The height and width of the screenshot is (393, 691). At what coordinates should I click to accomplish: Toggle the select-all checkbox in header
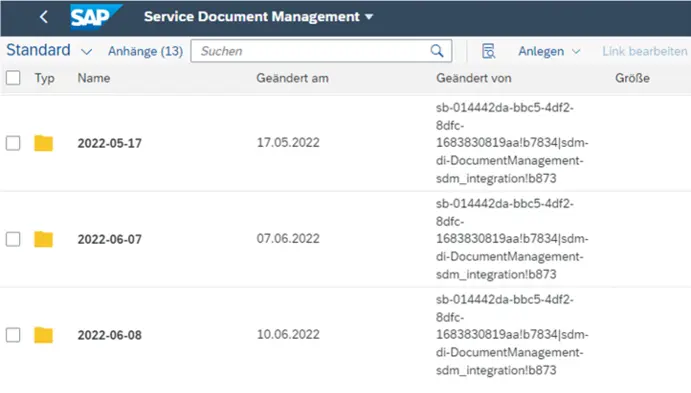(13, 78)
